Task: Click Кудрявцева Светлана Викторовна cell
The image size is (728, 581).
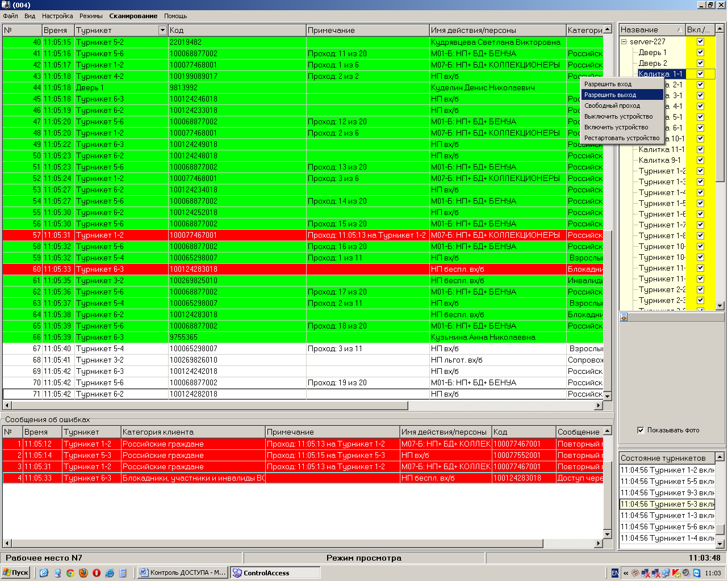Action: click(497, 42)
